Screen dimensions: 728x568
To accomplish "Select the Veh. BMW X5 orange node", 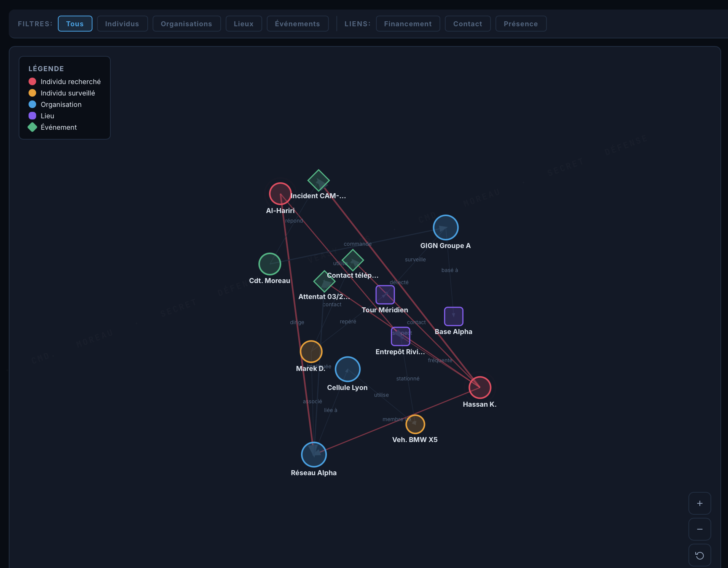I will click(415, 424).
